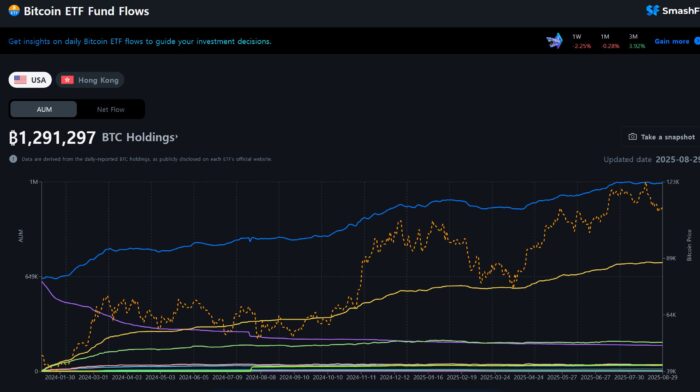Click the AUM vertical axis title

(21, 235)
